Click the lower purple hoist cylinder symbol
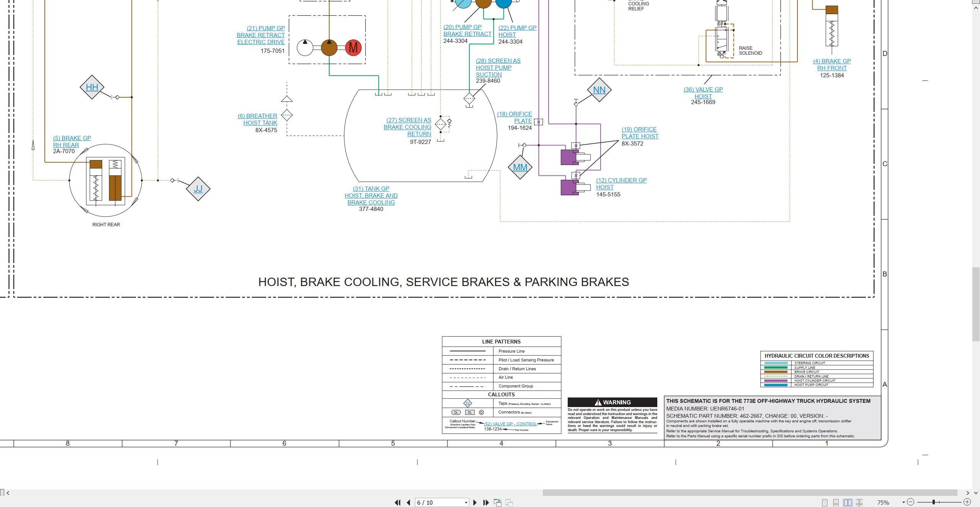 tap(575, 187)
